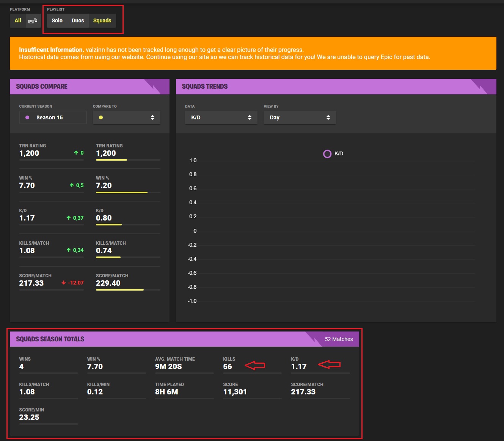Click the Wins value 4

tap(21, 366)
